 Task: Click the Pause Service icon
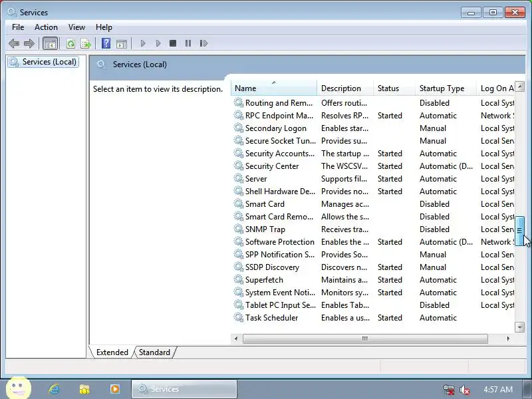coord(188,43)
